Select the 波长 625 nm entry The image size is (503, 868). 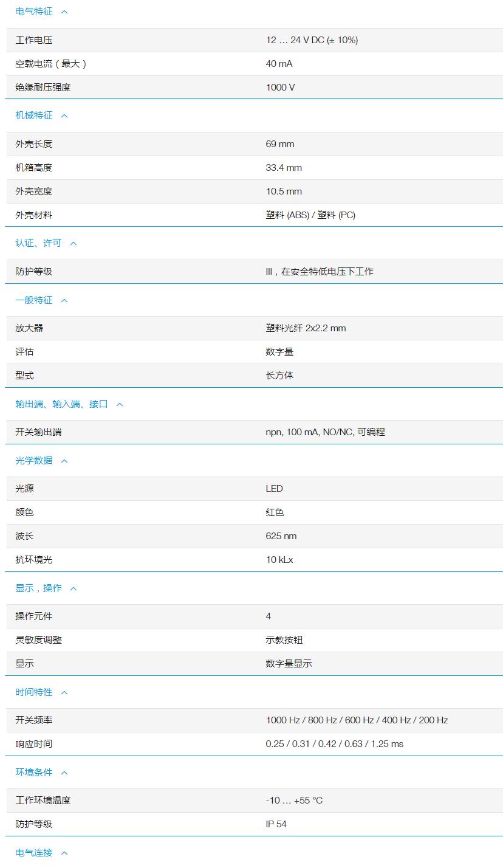(x=251, y=536)
